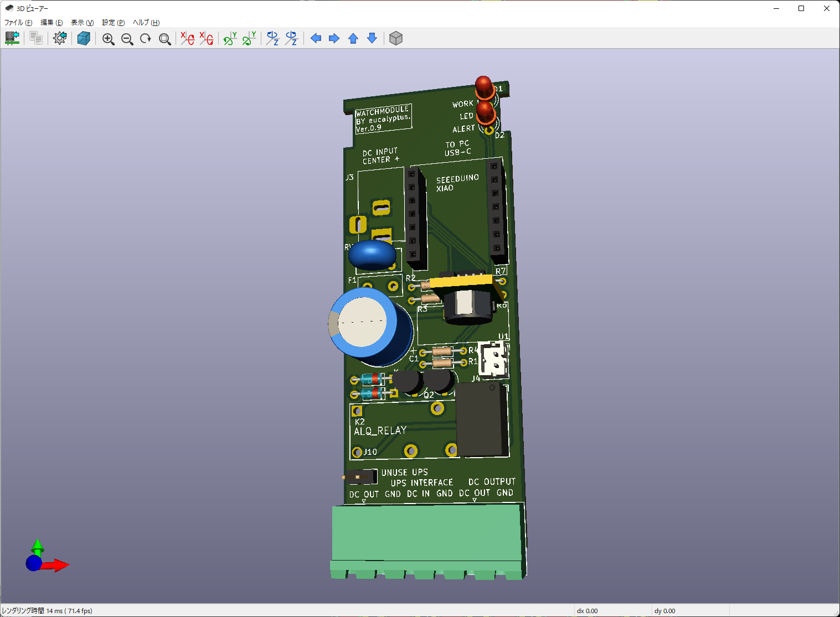Pan the board left with arrow
Screen dimensions: 840x617
316,38
